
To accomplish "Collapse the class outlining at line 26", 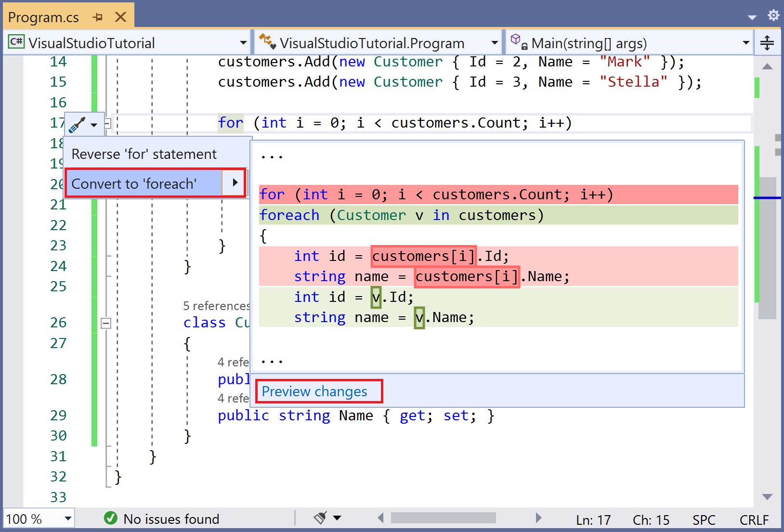I will click(x=106, y=323).
